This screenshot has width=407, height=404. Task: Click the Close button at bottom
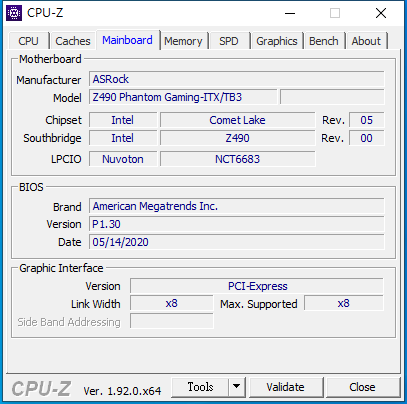click(x=362, y=387)
